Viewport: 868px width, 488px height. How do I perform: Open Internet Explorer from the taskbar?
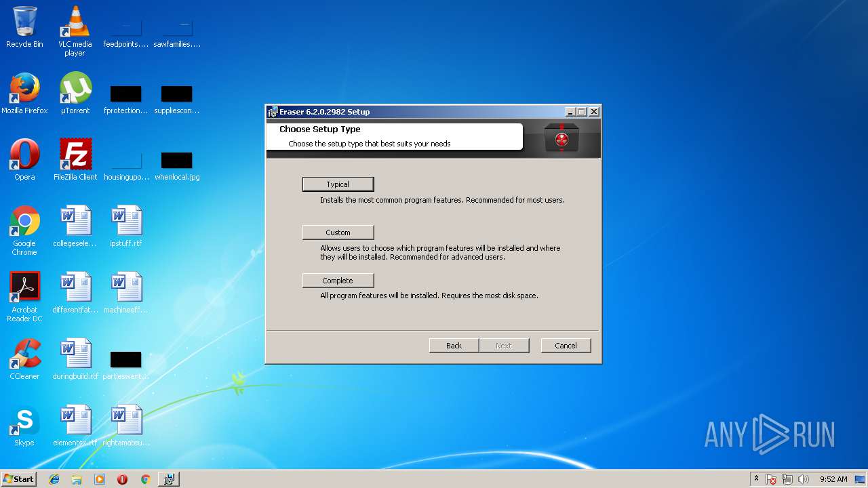tap(54, 479)
